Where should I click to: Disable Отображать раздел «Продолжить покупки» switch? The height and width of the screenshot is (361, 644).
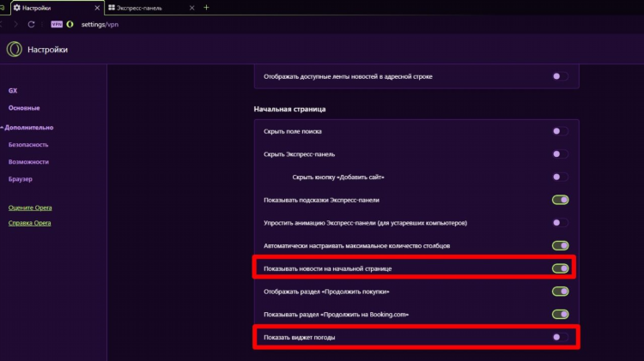click(x=560, y=292)
